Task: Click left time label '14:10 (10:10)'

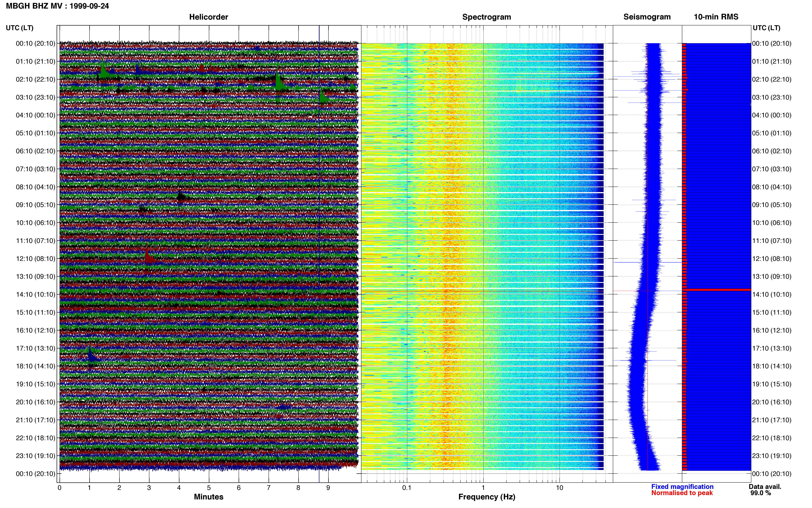Action: point(36,294)
